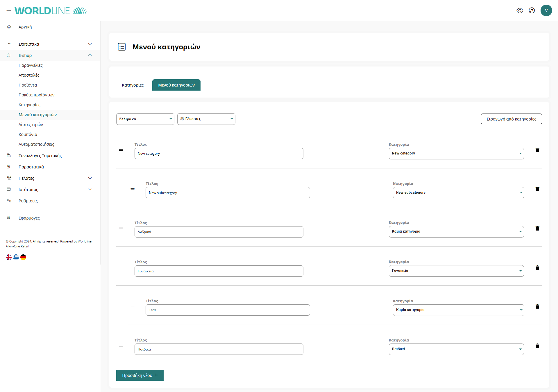Open the Ελληνικά language dropdown

pos(145,119)
